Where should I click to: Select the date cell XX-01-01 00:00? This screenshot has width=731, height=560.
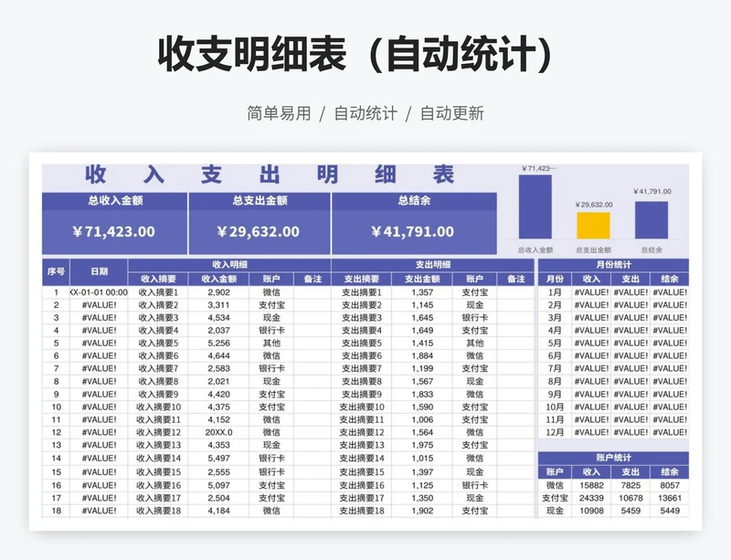pos(99,292)
